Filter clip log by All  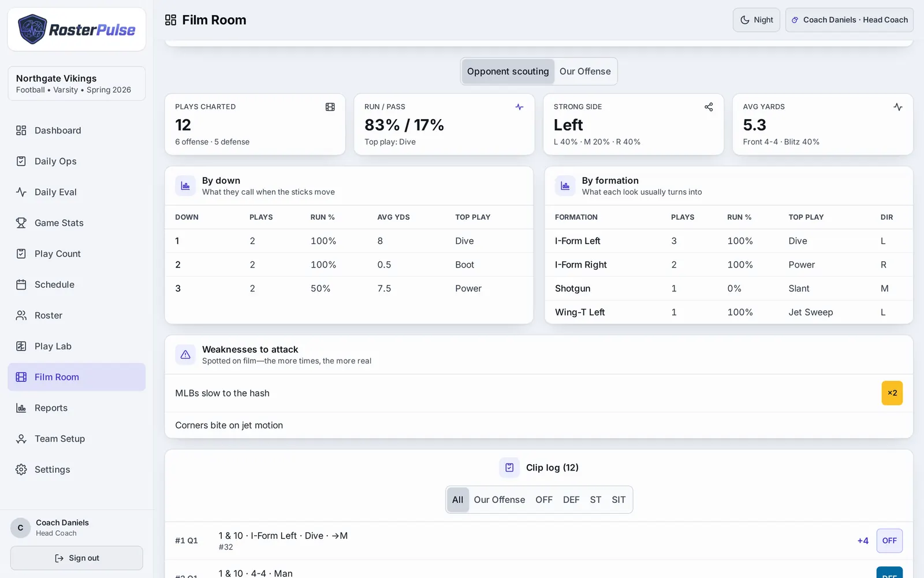pos(457,500)
